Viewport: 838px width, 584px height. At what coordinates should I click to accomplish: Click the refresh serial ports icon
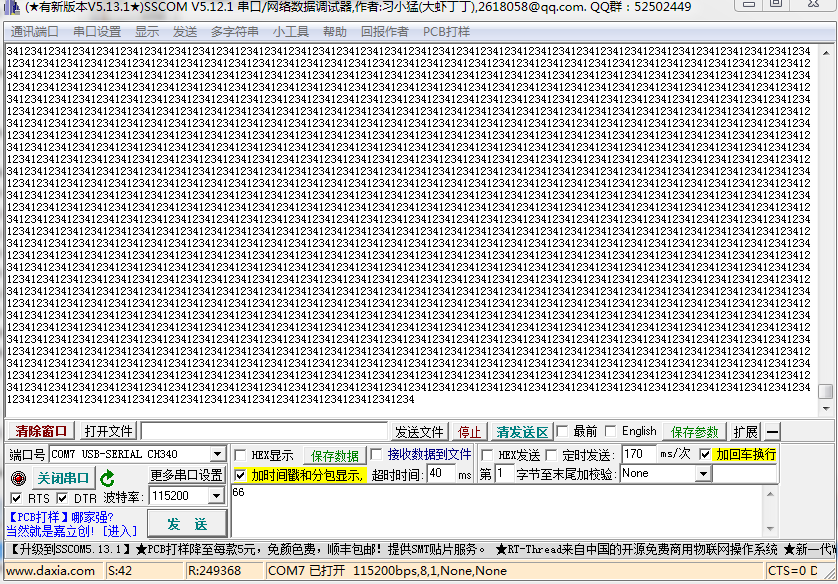107,477
